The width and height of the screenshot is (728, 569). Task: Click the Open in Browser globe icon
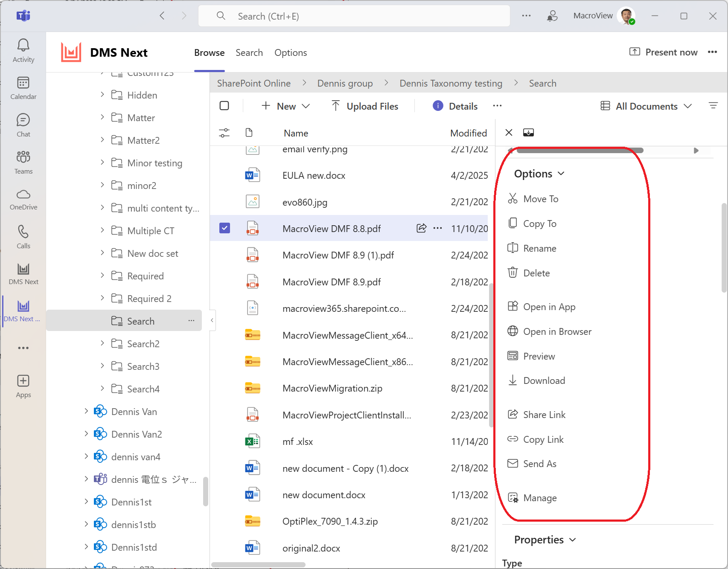tap(513, 331)
